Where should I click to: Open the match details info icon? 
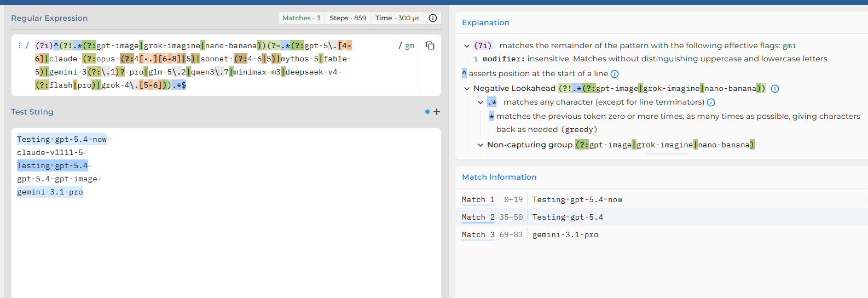click(433, 18)
